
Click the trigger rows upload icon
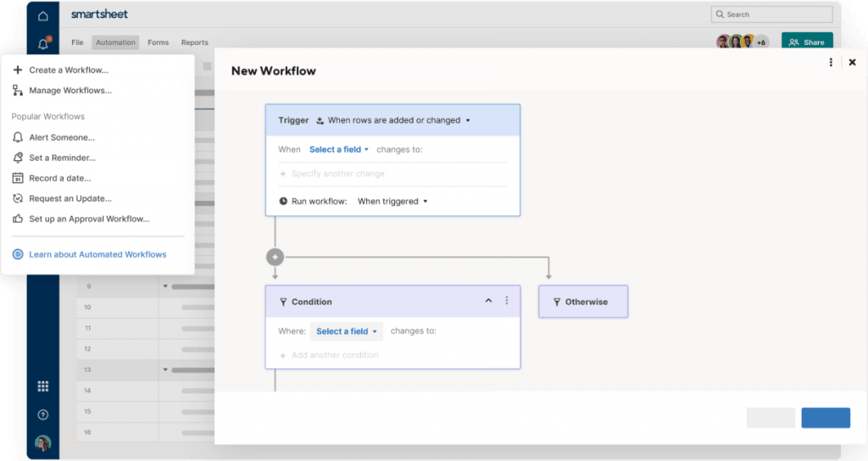(320, 120)
